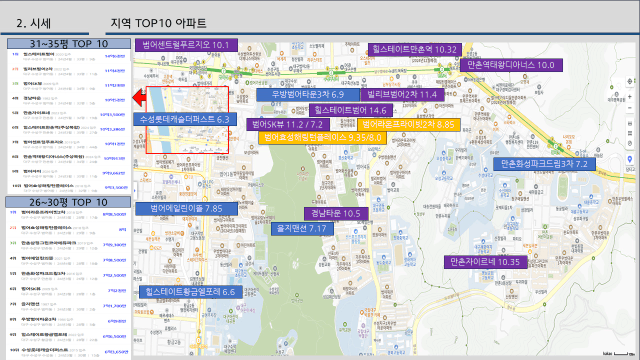Open the map layers list icon
The width and height of the screenshot is (640, 360).
tap(630, 133)
